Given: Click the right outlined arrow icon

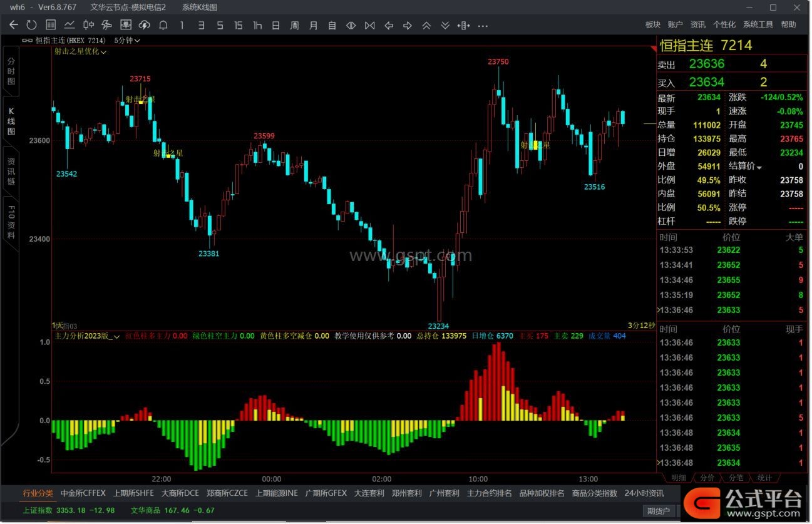Looking at the screenshot, I should (408, 25).
